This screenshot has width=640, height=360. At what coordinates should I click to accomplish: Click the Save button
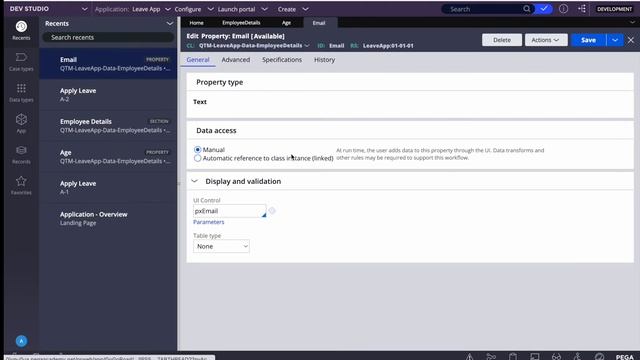[x=588, y=40]
